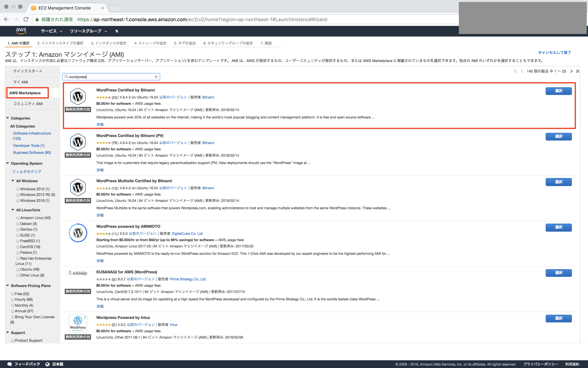
Task: Check Bring Your Own License filter
Action: [13, 317]
